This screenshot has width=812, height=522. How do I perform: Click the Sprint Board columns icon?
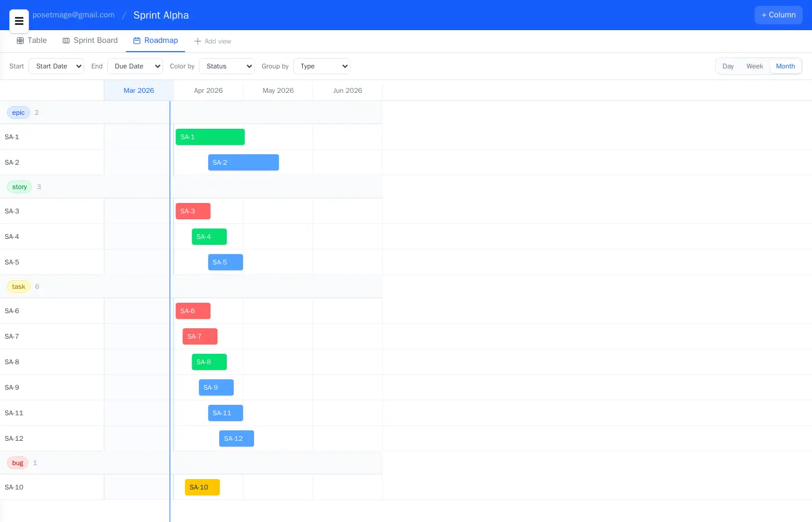point(66,41)
